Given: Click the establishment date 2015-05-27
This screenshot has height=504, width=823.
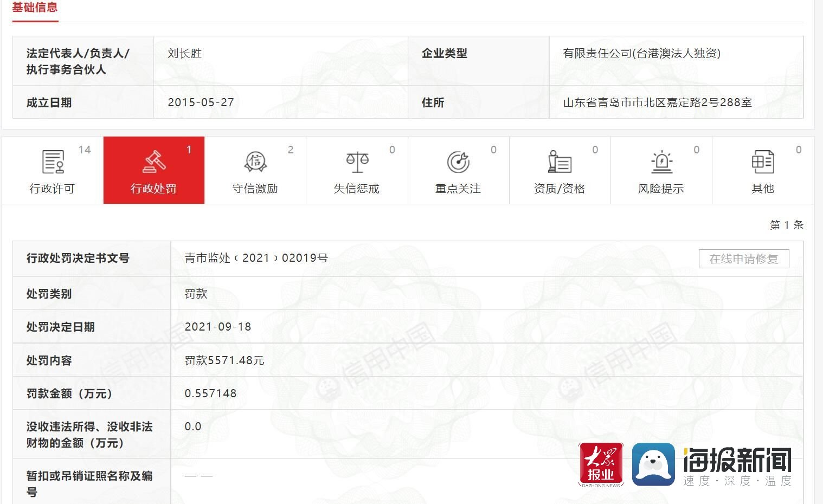Looking at the screenshot, I should [201, 102].
